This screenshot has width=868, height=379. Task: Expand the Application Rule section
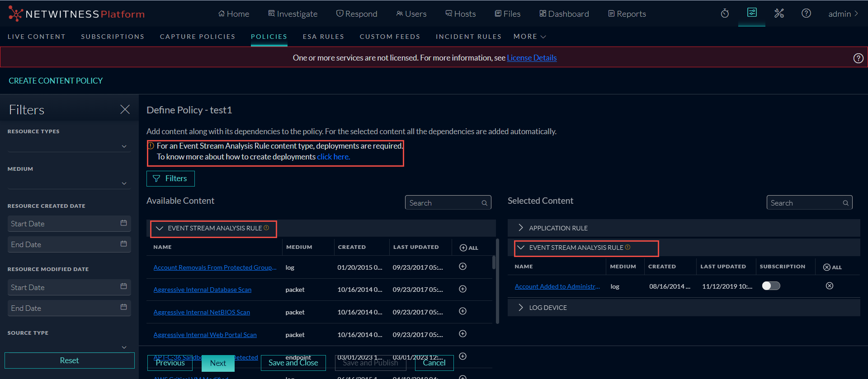(x=521, y=228)
